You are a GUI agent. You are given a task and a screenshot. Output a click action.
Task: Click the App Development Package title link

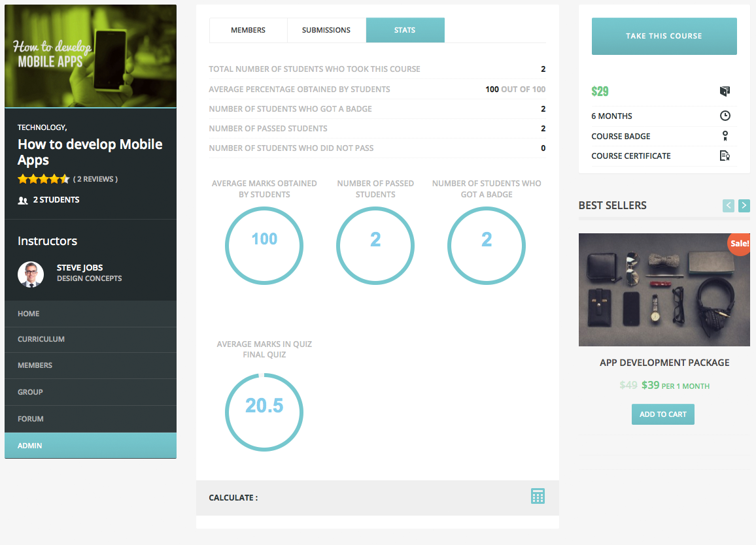pyautogui.click(x=664, y=363)
